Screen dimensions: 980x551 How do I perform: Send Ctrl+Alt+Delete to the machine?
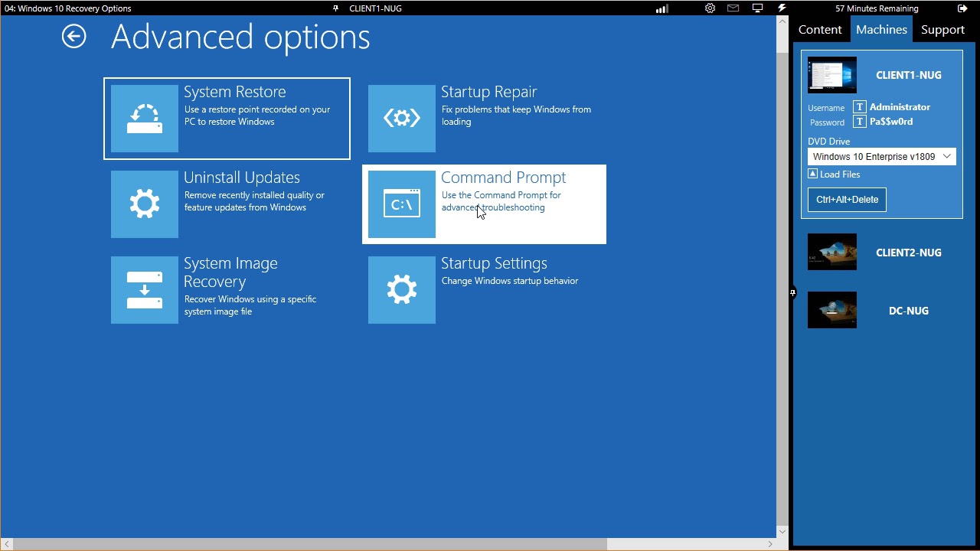click(x=847, y=200)
